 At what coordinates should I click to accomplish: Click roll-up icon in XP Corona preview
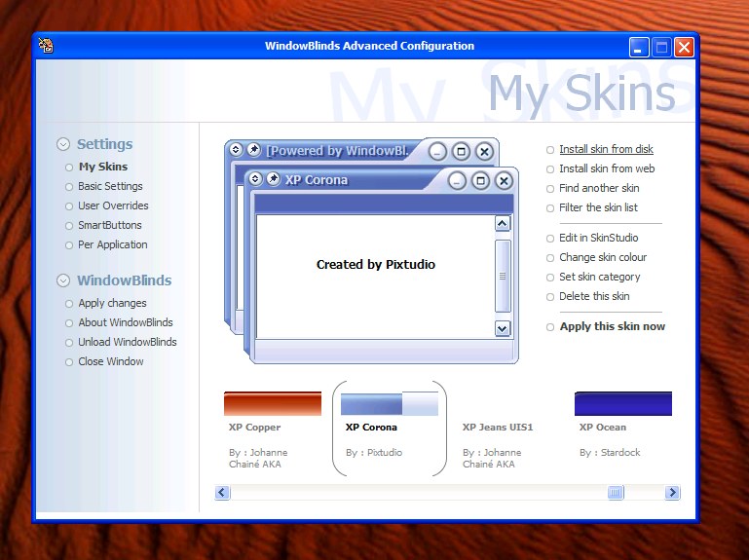(255, 178)
